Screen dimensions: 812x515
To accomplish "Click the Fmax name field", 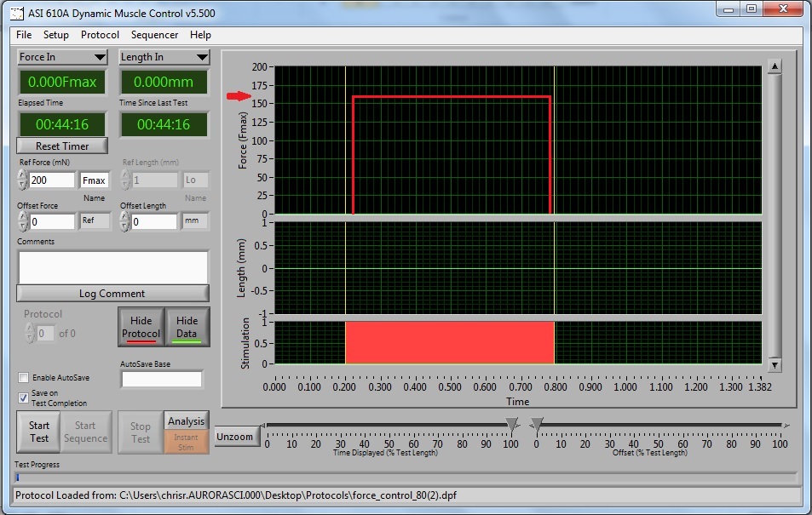I will [95, 180].
